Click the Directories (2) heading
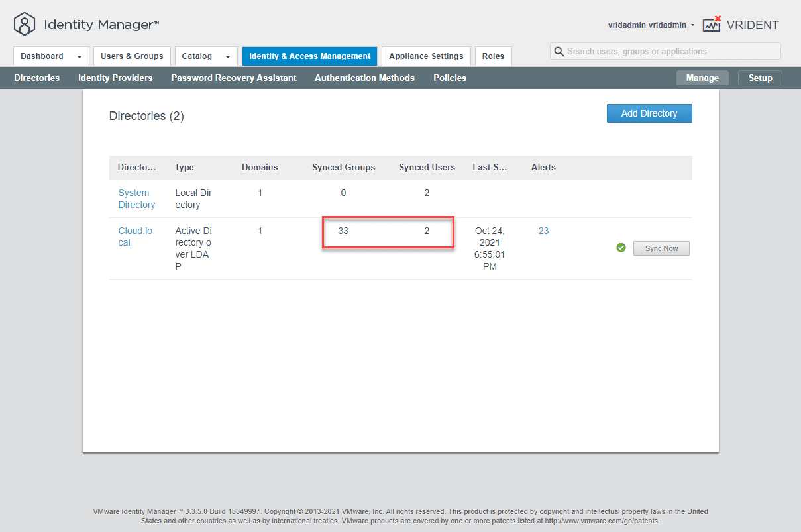Screen dimensions: 801x532 point(146,116)
